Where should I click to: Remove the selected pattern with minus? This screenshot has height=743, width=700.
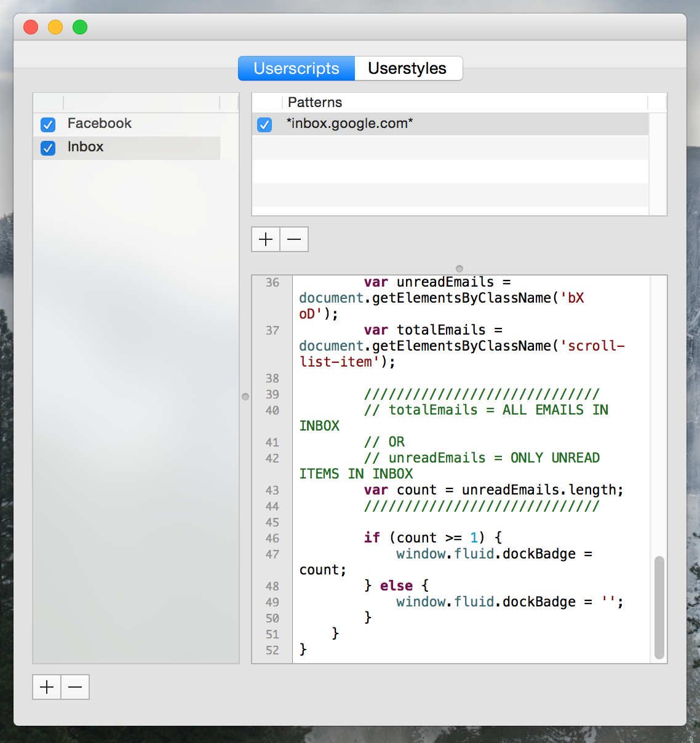(294, 239)
